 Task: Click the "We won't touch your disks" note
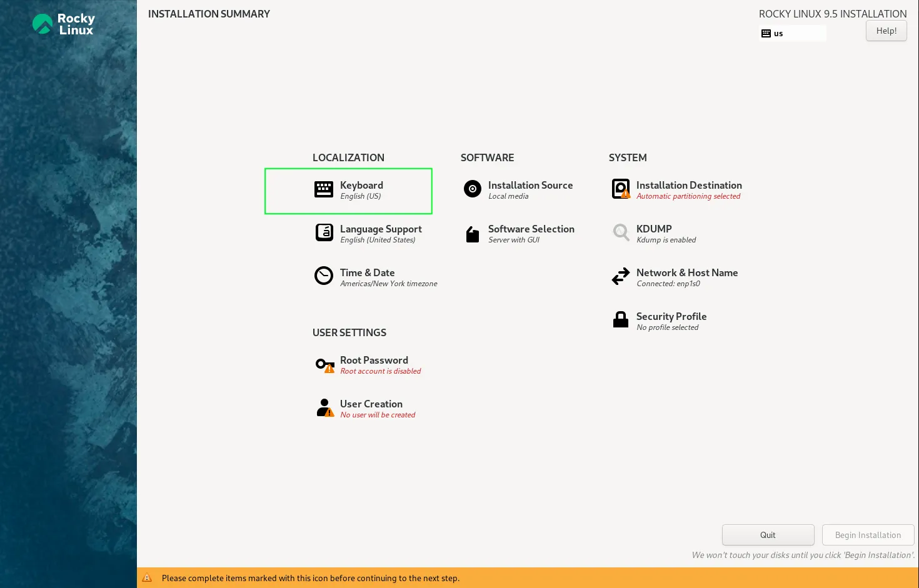(803, 555)
